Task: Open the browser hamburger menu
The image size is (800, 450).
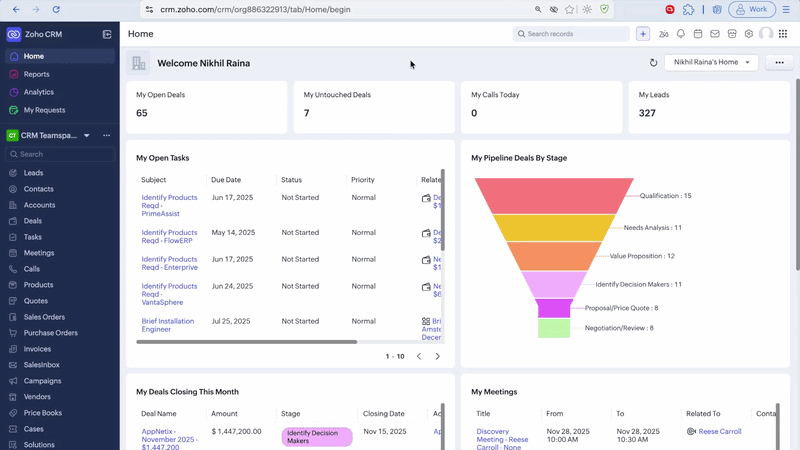Action: [786, 9]
